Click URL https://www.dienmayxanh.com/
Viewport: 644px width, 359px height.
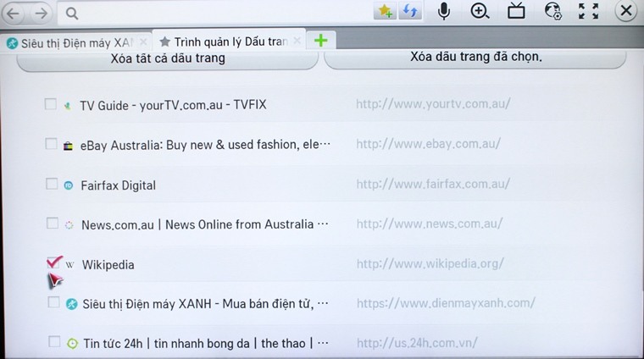(x=446, y=303)
